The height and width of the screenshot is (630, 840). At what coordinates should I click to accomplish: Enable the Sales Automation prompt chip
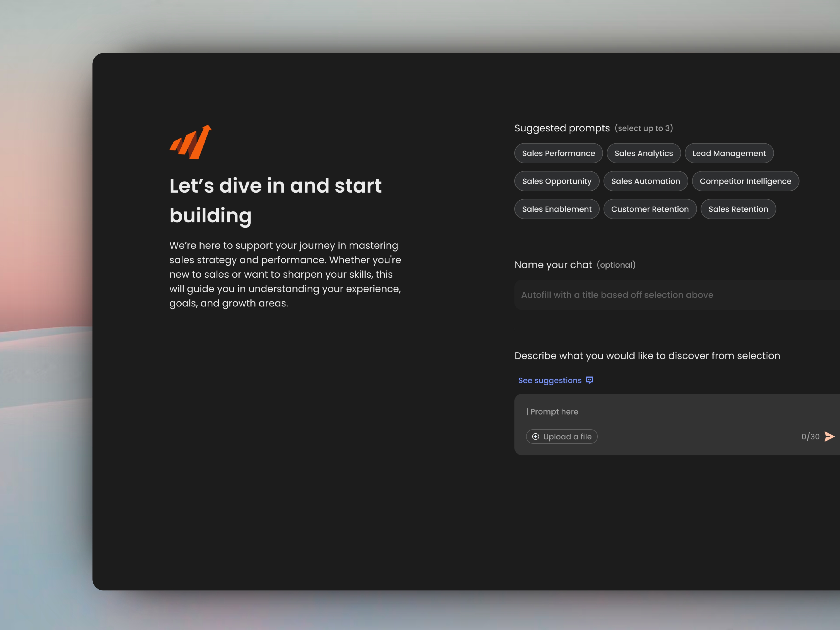click(645, 181)
